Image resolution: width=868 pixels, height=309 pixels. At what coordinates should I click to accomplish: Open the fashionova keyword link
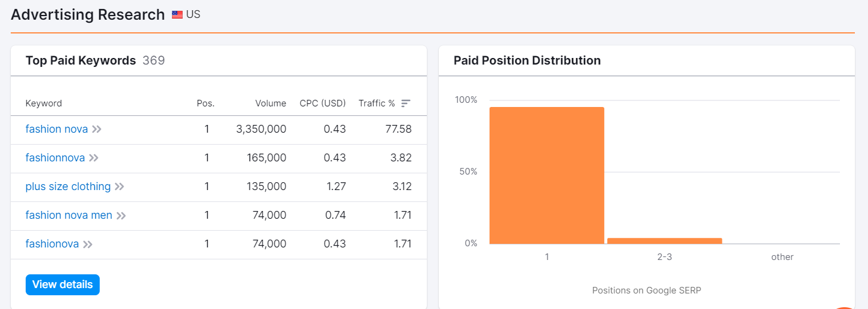pyautogui.click(x=53, y=244)
